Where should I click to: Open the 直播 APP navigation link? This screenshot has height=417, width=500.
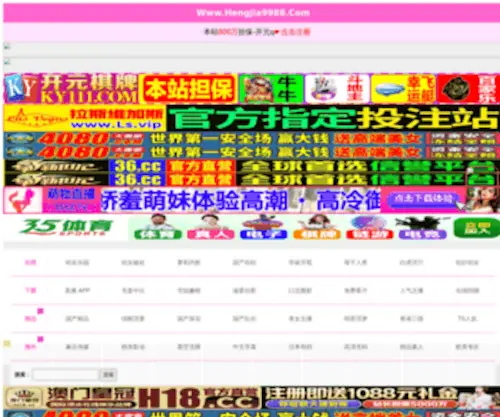pos(77,290)
